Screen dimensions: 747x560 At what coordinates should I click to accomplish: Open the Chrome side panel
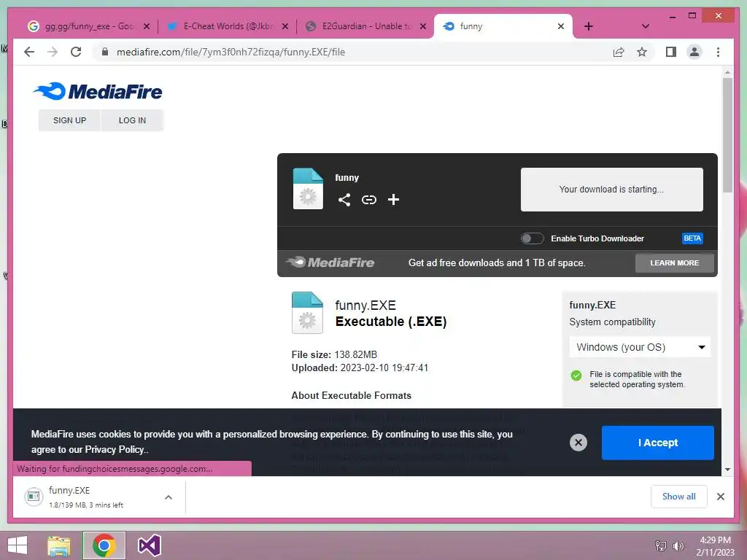671,52
